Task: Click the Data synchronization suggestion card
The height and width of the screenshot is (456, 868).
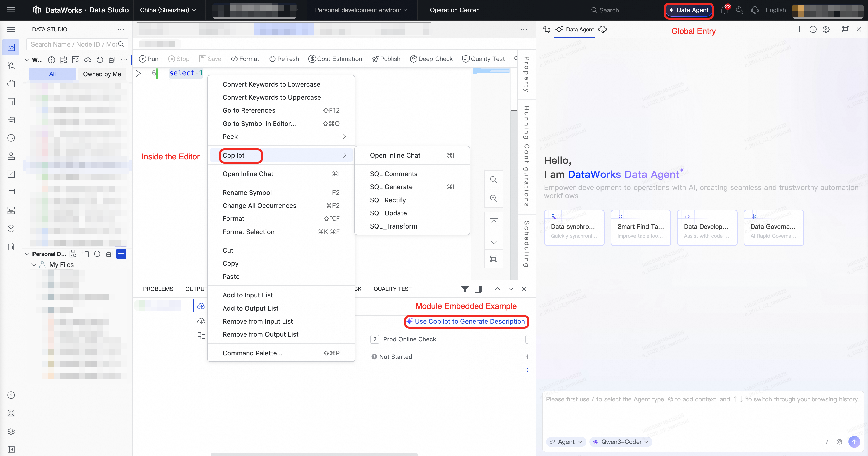Action: click(574, 228)
